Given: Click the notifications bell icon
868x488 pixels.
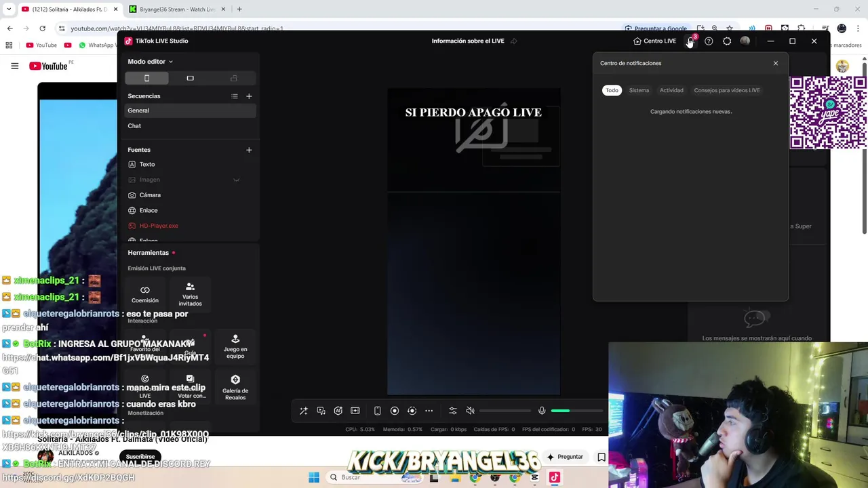Looking at the screenshot, I should 691,41.
